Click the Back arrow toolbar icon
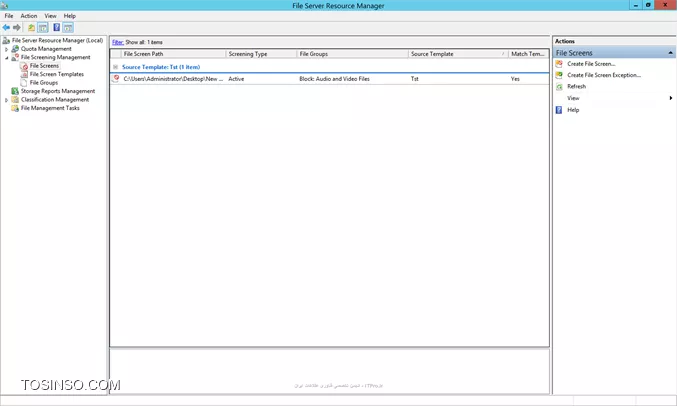Screen dimensions: 677x406 click(6, 28)
